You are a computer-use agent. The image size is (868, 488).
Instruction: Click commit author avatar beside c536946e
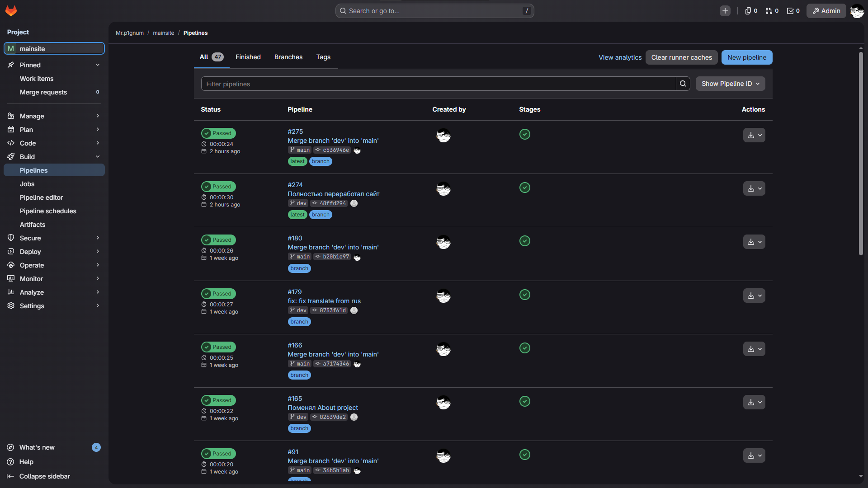357,150
